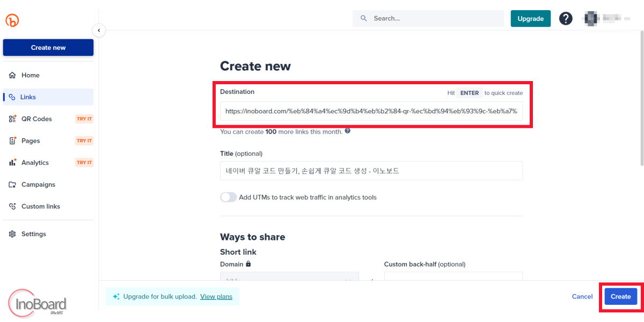Focus the Search box
Screen dimensions: 644x322
428,18
